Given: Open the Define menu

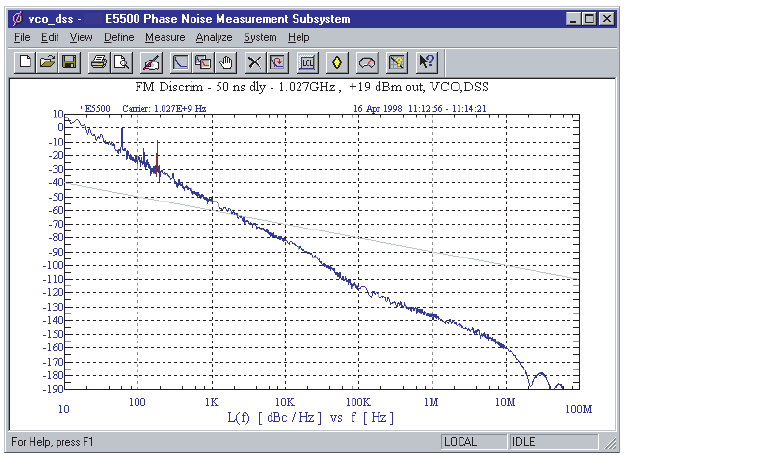Looking at the screenshot, I should [119, 37].
